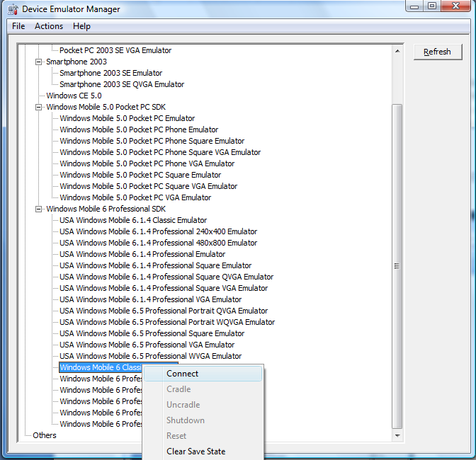Collapse the Windows Mobile 6 Professional SDK node

[x=38, y=209]
